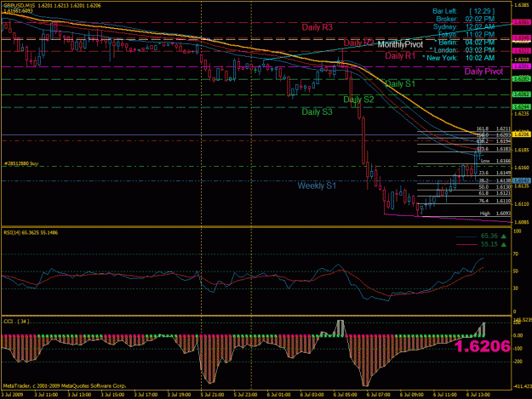Image resolution: width=532 pixels, height=399 pixels.
Task: Click the Sydney time 12:02 AM
Action: click(x=480, y=26)
